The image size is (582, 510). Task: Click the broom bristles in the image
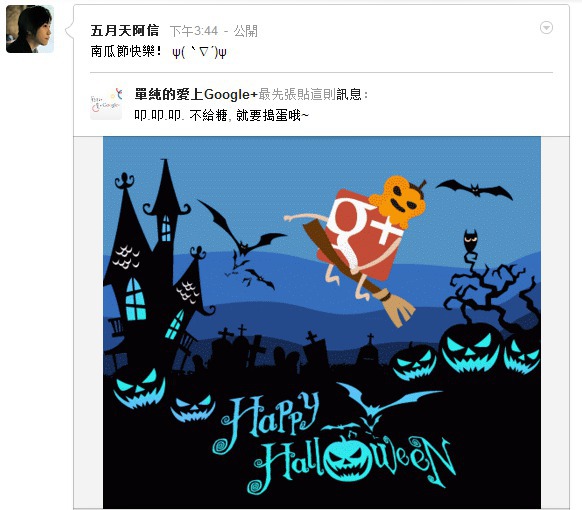399,309
